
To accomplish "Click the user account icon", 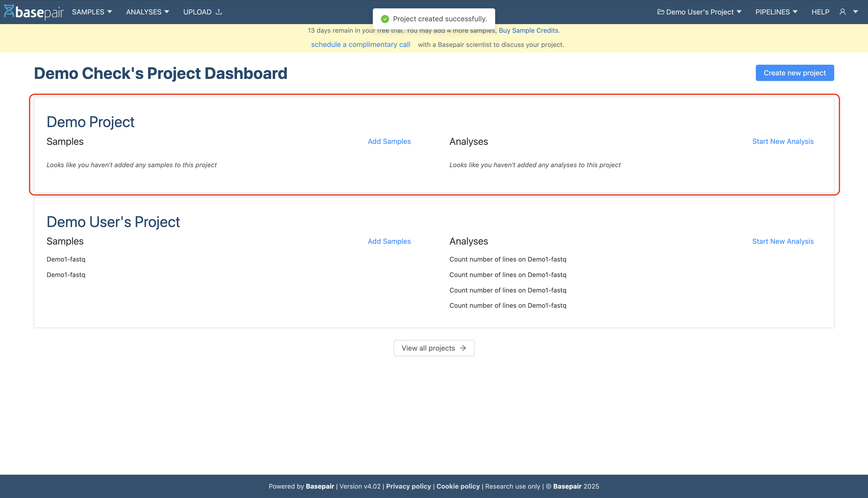I will (x=842, y=12).
